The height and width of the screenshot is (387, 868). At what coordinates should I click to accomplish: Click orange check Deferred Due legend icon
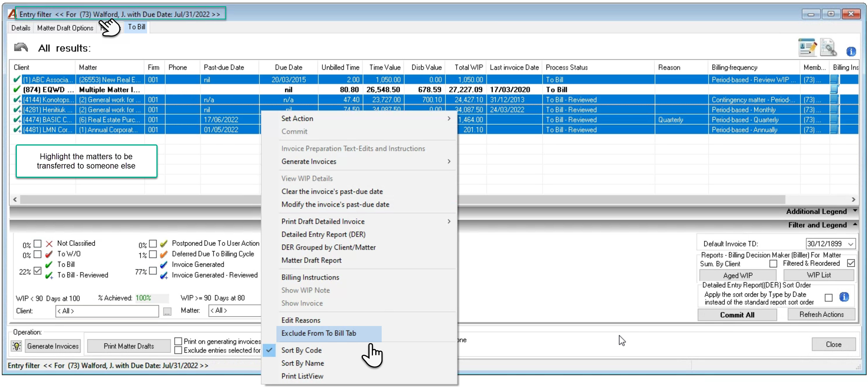[164, 254]
